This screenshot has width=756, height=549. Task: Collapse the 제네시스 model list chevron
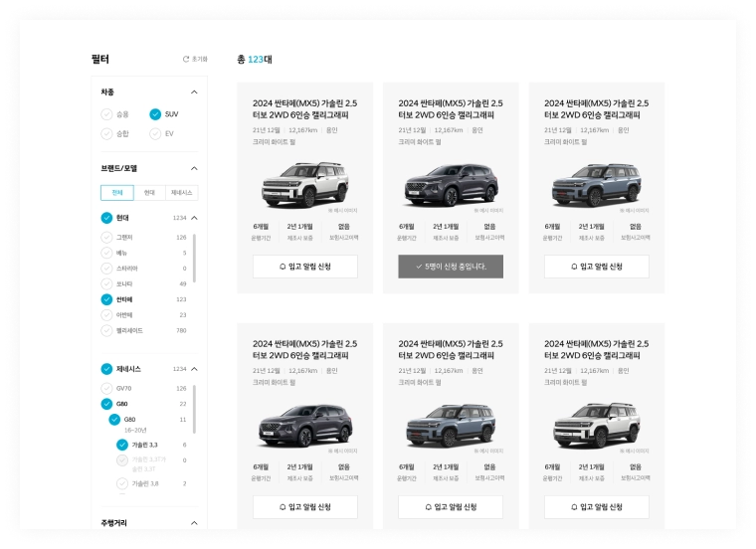(x=194, y=369)
